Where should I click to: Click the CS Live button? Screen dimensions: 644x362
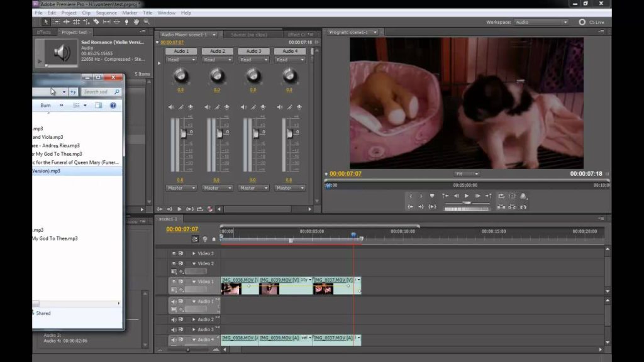[592, 22]
